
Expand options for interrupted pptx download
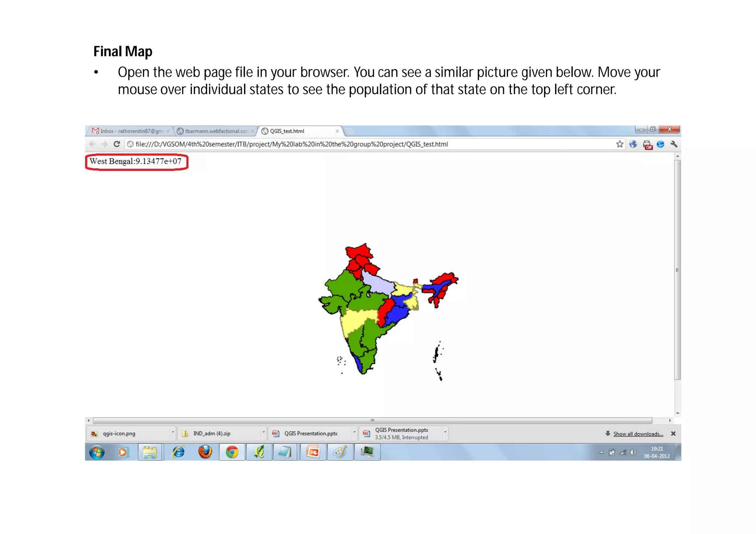click(x=445, y=432)
